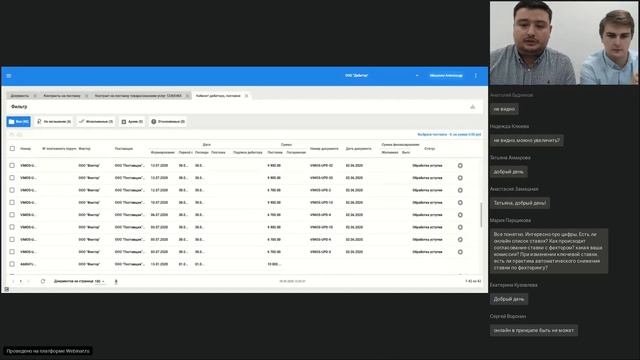Filter by the Отклонённые status button
The image size is (640, 360).
[x=168, y=122]
